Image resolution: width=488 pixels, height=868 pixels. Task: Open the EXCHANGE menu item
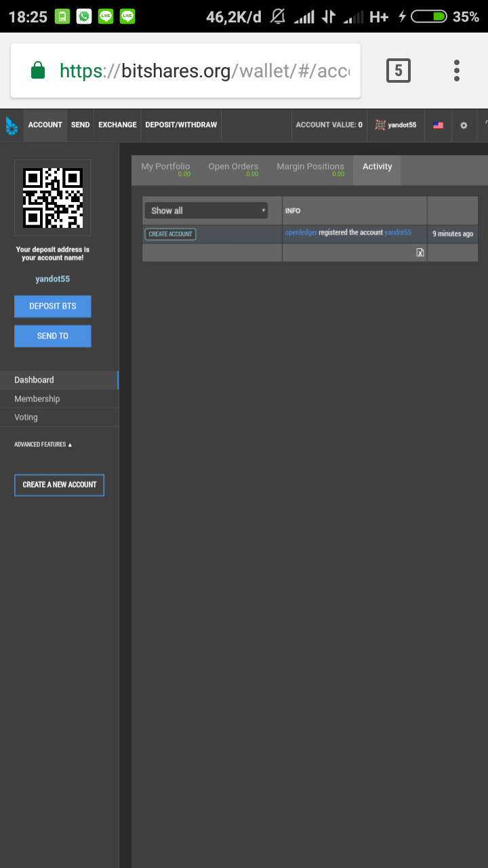pyautogui.click(x=117, y=125)
